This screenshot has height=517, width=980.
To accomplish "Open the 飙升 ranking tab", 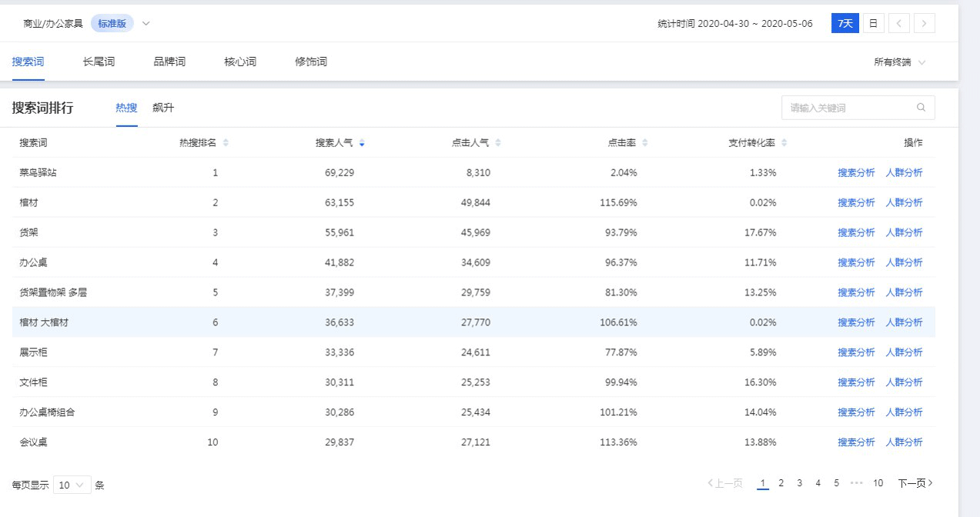I will (163, 108).
